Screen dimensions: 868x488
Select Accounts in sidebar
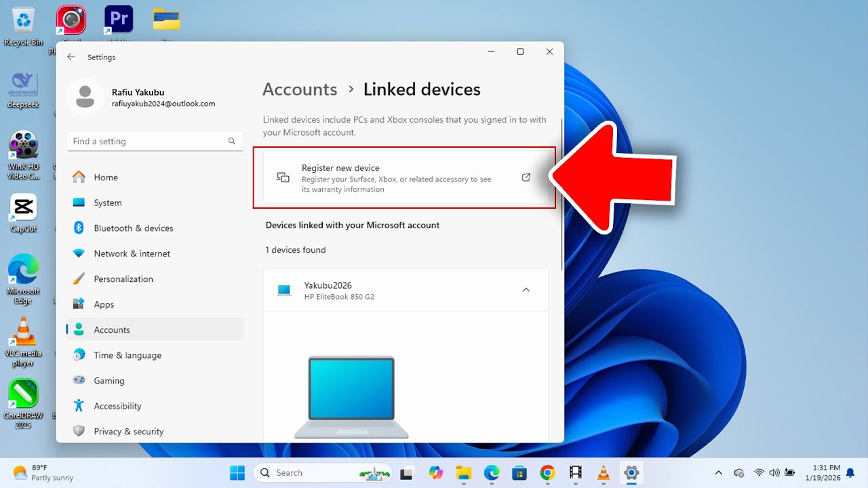click(x=155, y=329)
